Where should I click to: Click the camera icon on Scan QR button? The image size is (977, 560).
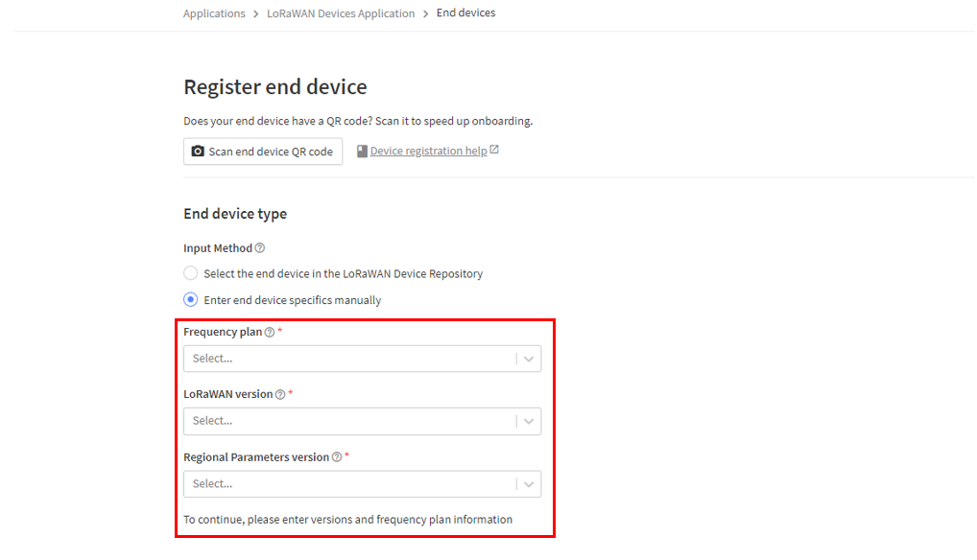click(198, 152)
